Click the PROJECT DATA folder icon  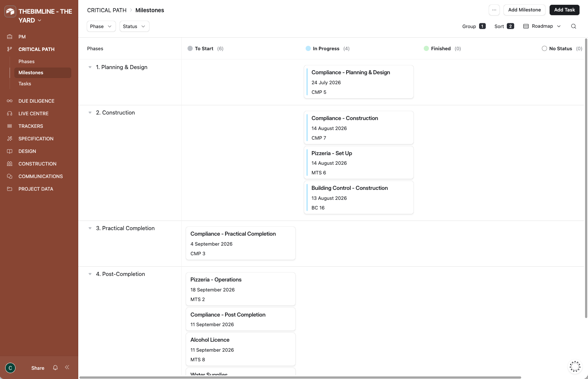(10, 189)
